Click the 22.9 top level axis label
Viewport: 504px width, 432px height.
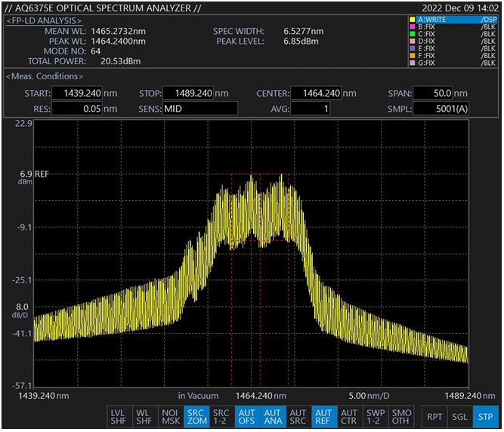tap(23, 123)
